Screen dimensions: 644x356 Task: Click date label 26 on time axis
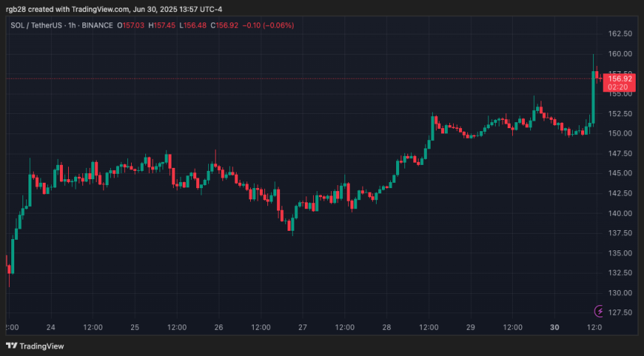(219, 328)
